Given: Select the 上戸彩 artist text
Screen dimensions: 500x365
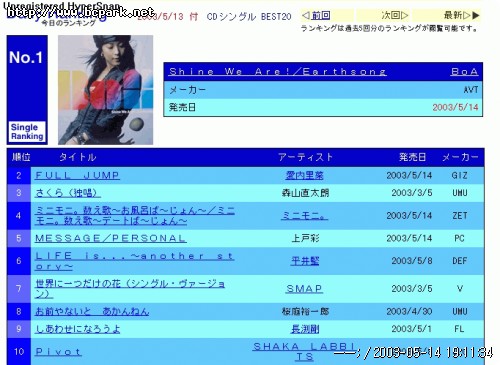Looking at the screenshot, I should point(305,238).
